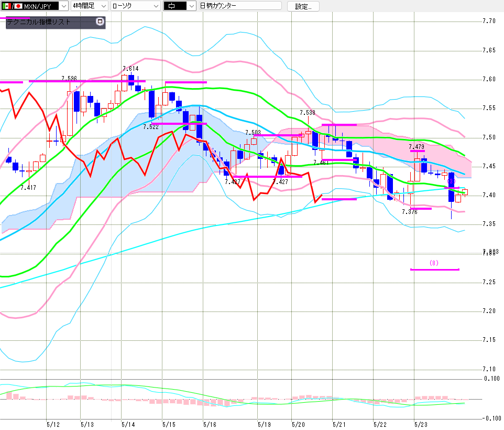Click the 7.538 price label
The height and width of the screenshot is (430, 504).
click(x=308, y=113)
